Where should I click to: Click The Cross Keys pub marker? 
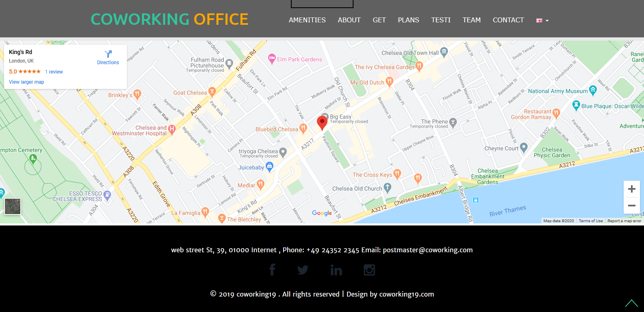[397, 174]
